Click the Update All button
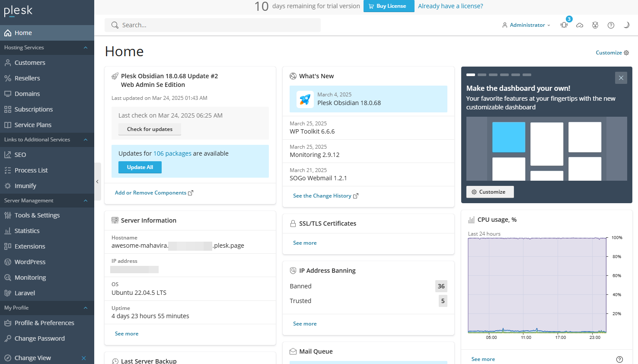 pyautogui.click(x=140, y=167)
